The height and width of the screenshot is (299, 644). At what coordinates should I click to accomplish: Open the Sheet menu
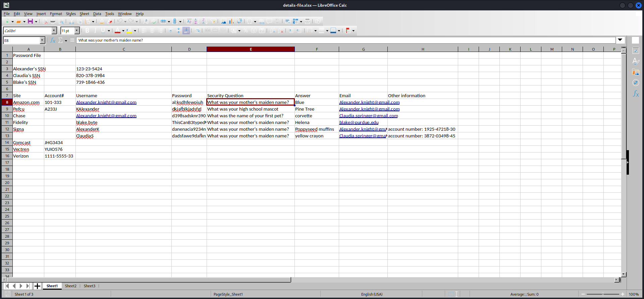tap(84, 14)
